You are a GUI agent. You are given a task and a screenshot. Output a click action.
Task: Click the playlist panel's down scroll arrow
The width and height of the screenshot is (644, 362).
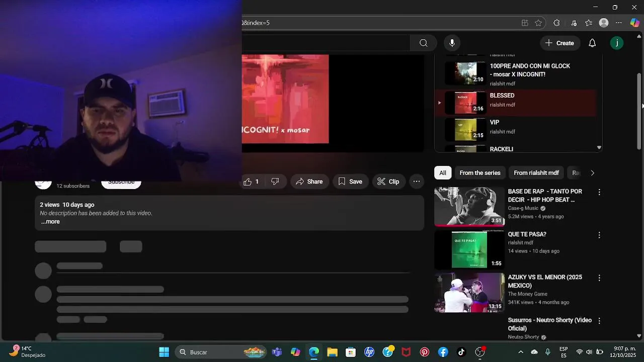pos(599,148)
